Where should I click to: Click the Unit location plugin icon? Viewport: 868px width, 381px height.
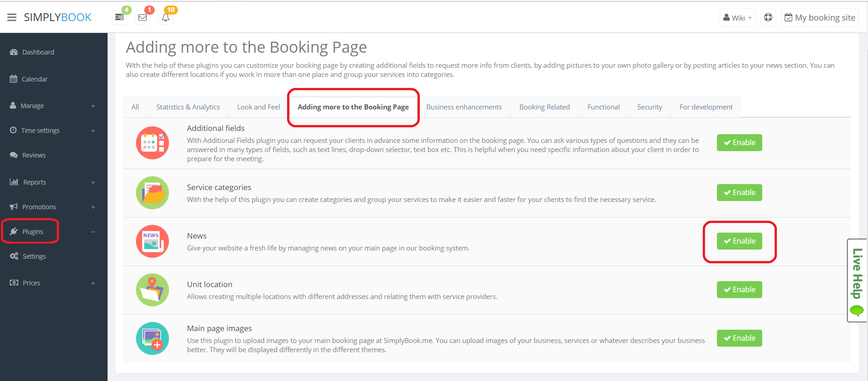pyautogui.click(x=152, y=290)
